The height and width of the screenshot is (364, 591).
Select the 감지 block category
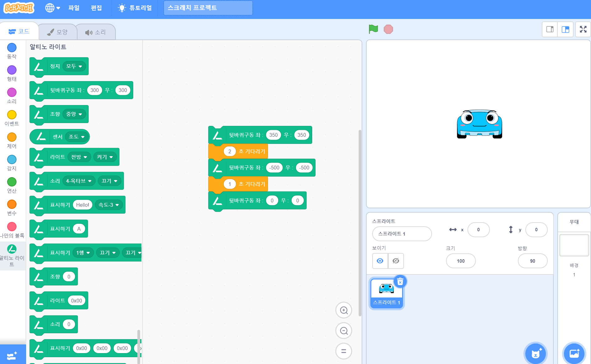click(x=12, y=163)
